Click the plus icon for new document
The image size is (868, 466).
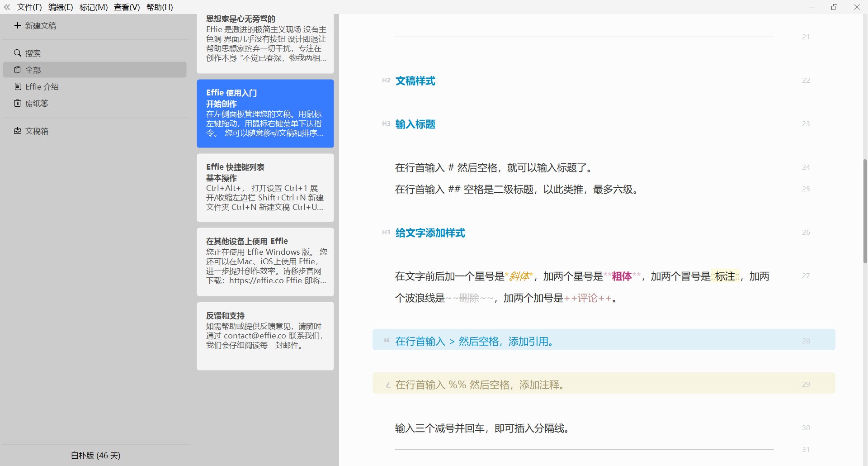[x=17, y=25]
